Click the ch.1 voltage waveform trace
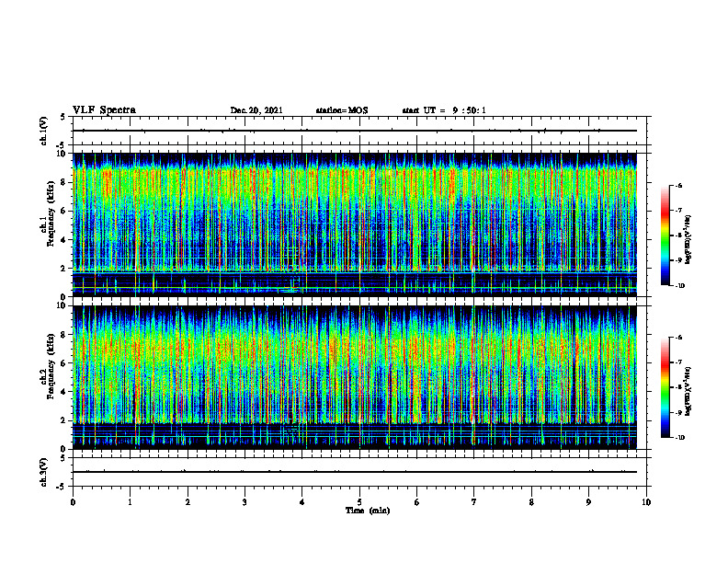728x563 pixels. [x=355, y=131]
